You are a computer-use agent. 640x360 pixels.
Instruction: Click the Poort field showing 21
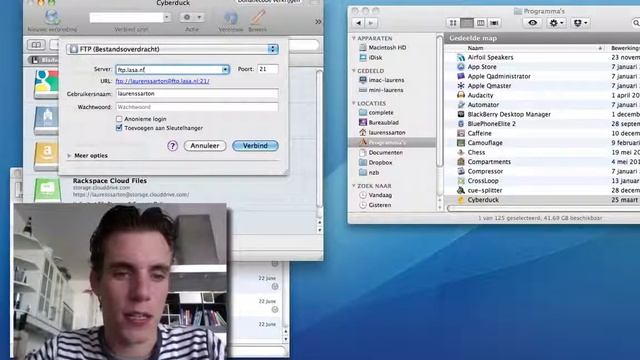pos(268,69)
